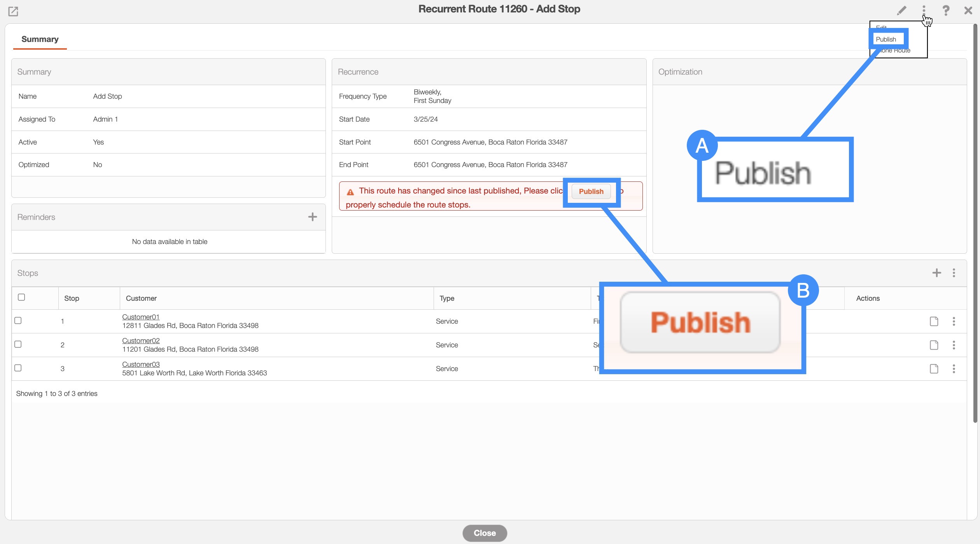Image resolution: width=980 pixels, height=544 pixels.
Task: Add a stop using Stops plus icon
Action: [x=936, y=273]
